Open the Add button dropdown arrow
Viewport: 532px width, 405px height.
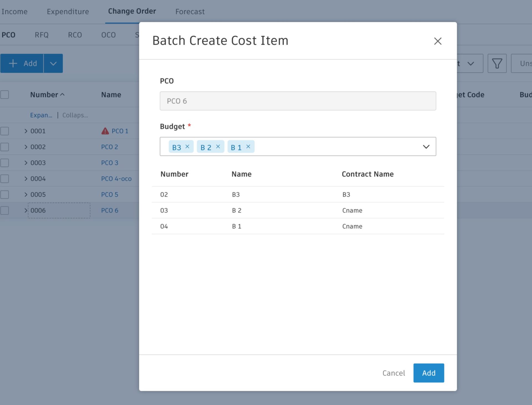click(53, 63)
